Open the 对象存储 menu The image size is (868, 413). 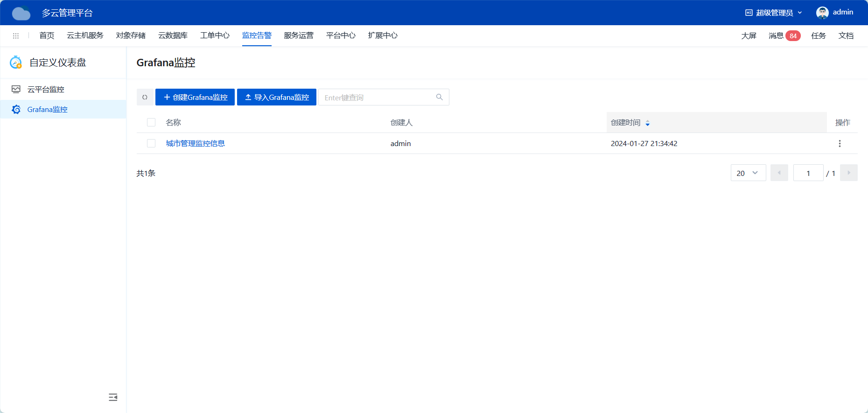coord(131,35)
